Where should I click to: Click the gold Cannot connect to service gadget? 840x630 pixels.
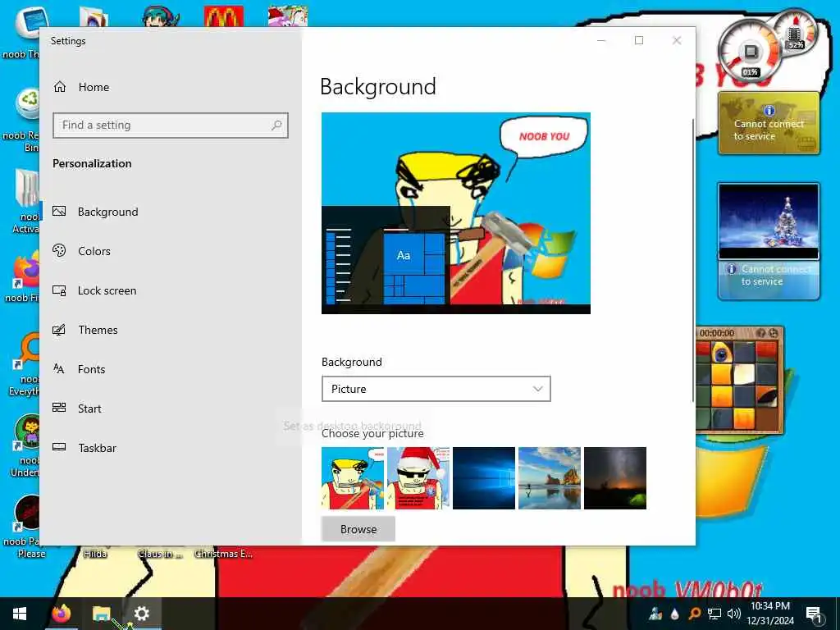tap(769, 123)
